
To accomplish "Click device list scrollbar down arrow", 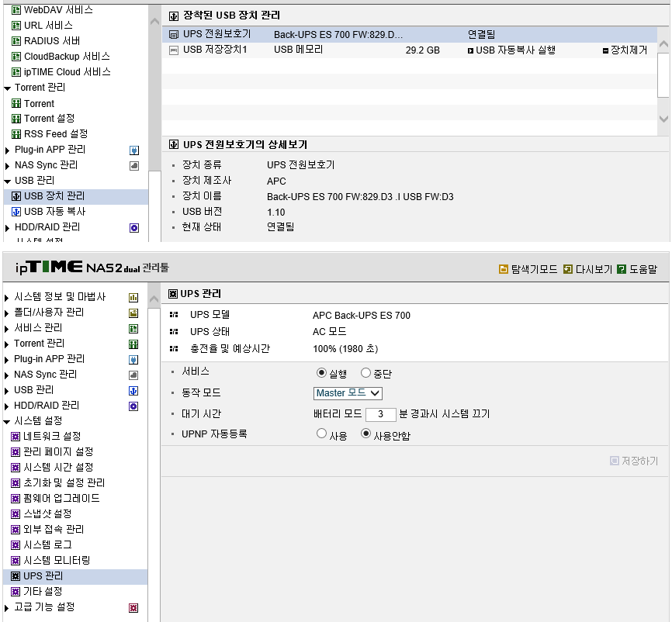I will [663, 119].
